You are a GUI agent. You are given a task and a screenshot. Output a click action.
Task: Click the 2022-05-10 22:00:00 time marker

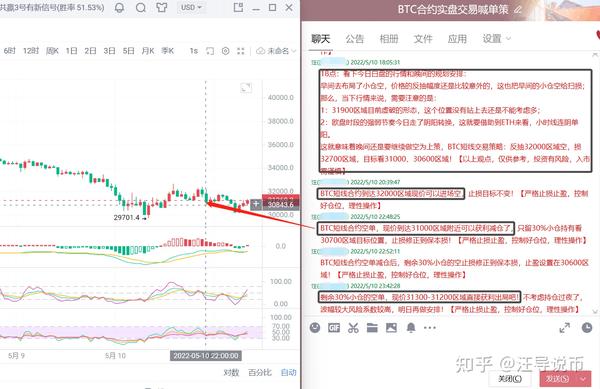205,356
